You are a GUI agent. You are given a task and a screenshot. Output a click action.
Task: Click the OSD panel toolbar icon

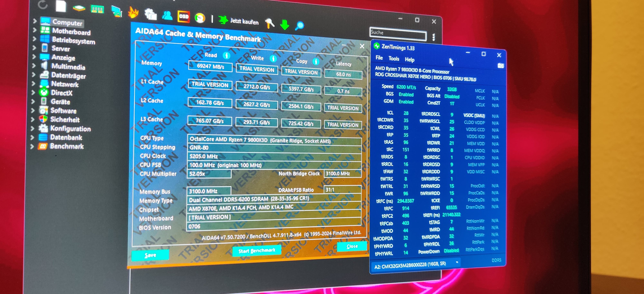[184, 17]
